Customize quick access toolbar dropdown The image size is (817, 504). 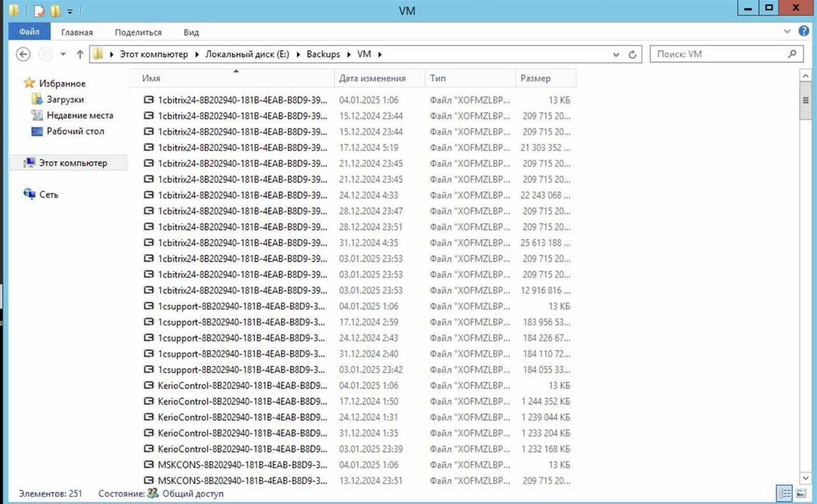pos(70,11)
